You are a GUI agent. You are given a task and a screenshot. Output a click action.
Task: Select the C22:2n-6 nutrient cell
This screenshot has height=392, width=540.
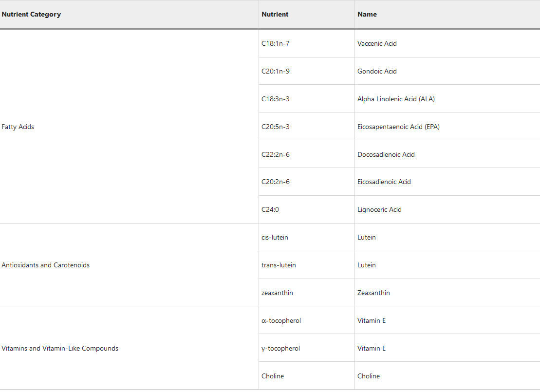[306, 154]
